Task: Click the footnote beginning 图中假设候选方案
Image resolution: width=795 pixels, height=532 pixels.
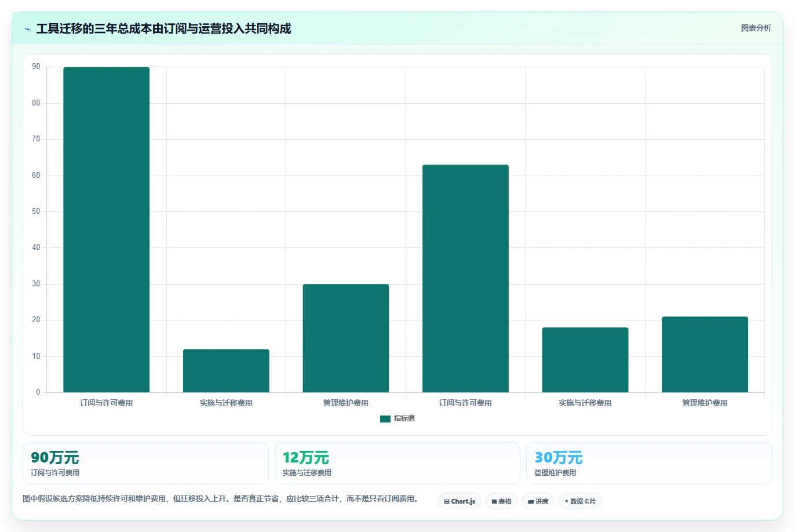Action: tap(221, 498)
